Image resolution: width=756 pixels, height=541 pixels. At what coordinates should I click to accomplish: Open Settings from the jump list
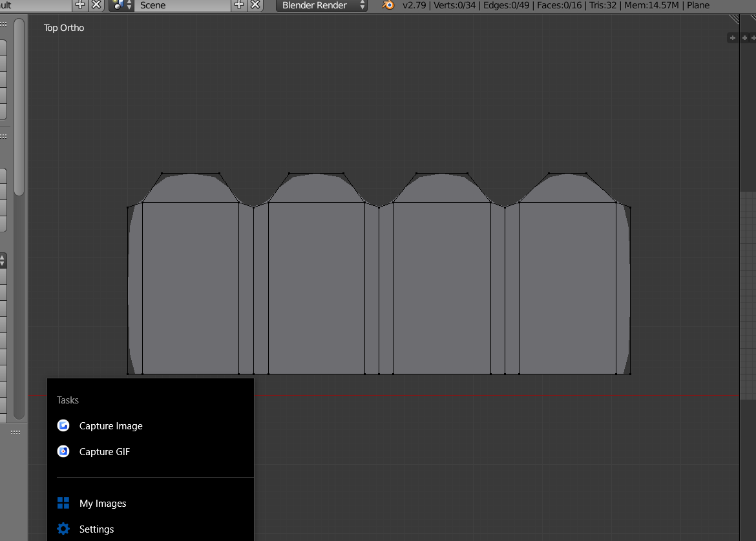96,529
